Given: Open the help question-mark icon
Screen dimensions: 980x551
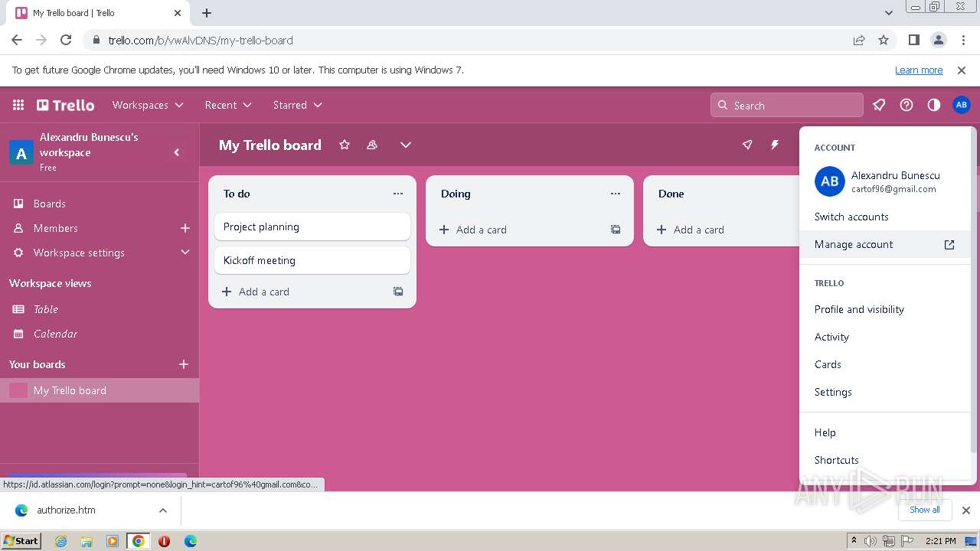Looking at the screenshot, I should point(906,105).
